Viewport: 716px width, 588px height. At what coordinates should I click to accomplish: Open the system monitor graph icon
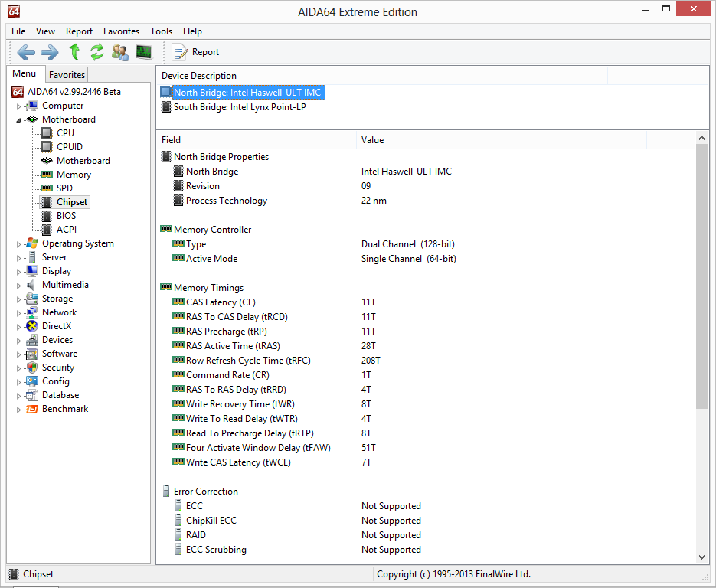coord(144,52)
